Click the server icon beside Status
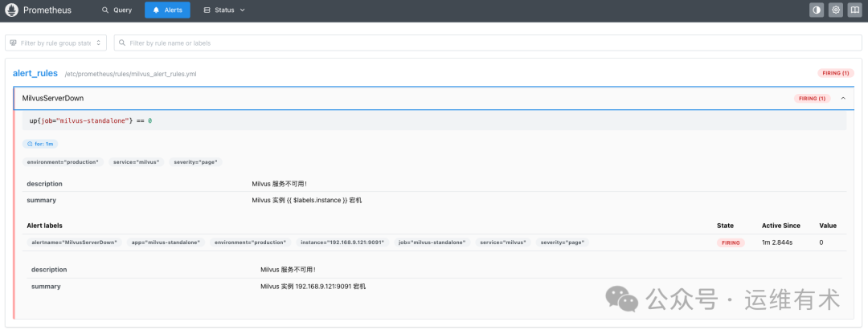The width and height of the screenshot is (868, 334). [207, 10]
